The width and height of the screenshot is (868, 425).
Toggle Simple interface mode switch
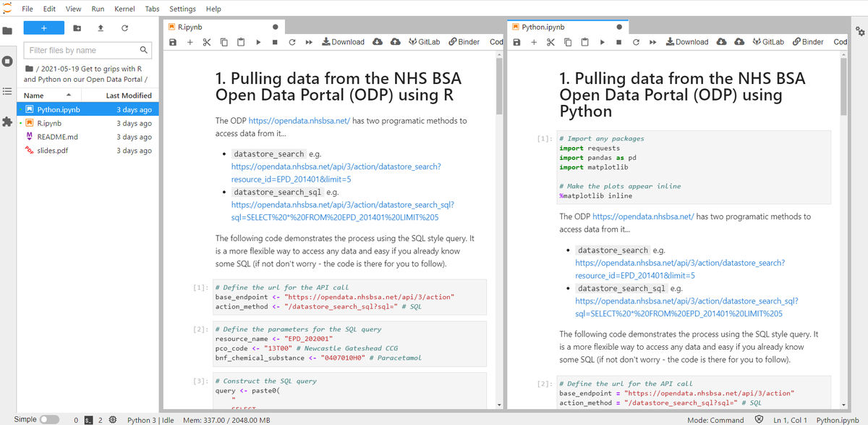(49, 419)
